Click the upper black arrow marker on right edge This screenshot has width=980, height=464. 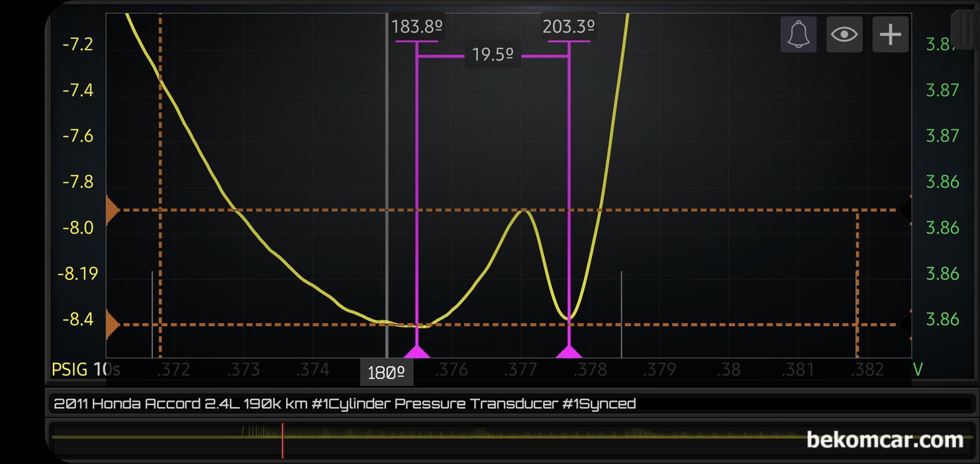(905, 210)
